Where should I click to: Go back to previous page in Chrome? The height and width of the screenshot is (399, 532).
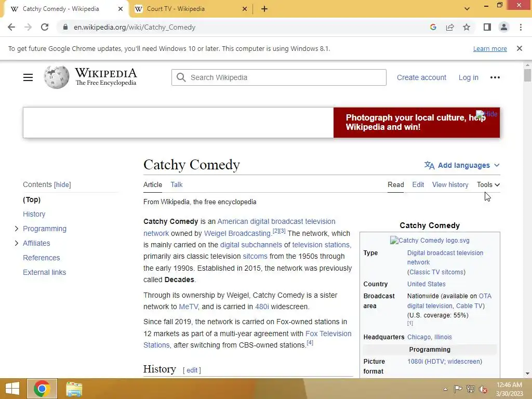(x=11, y=27)
